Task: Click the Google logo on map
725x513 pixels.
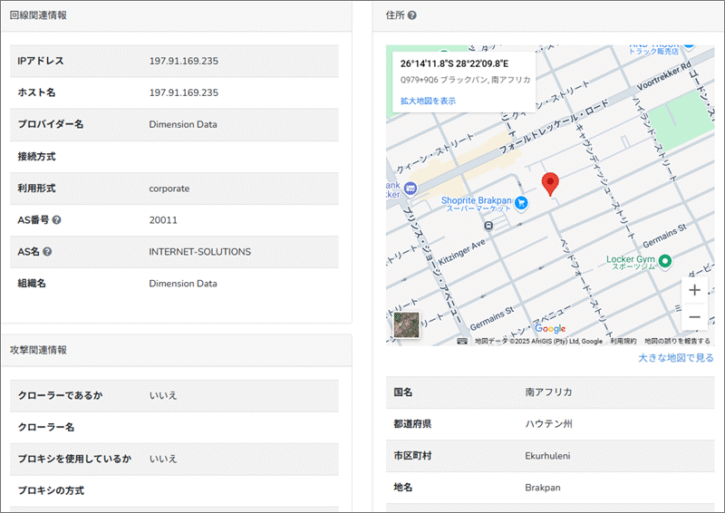Action: tap(550, 329)
